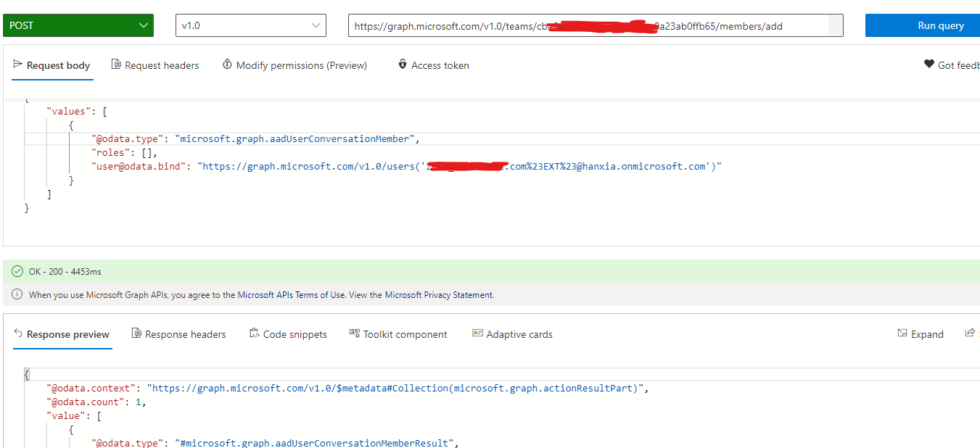
Task: Click the Code snippets icon
Action: tap(254, 333)
